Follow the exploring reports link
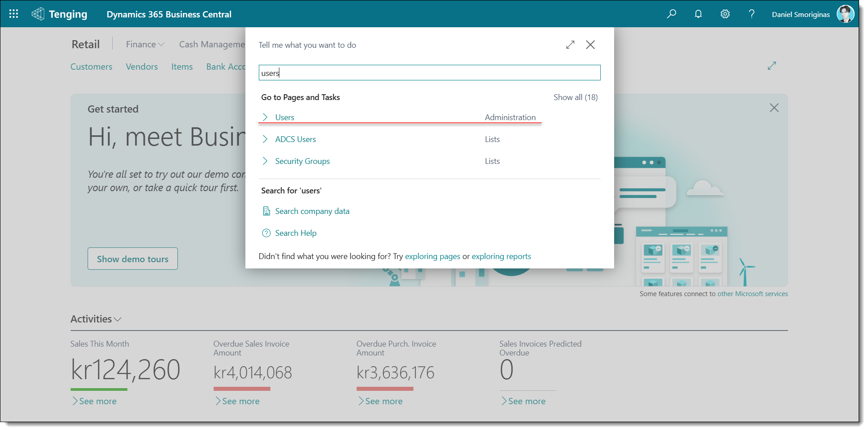868x431 pixels. 501,256
